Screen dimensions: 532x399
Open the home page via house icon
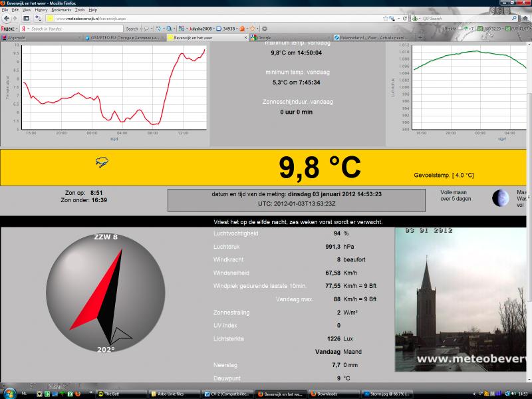(x=525, y=19)
